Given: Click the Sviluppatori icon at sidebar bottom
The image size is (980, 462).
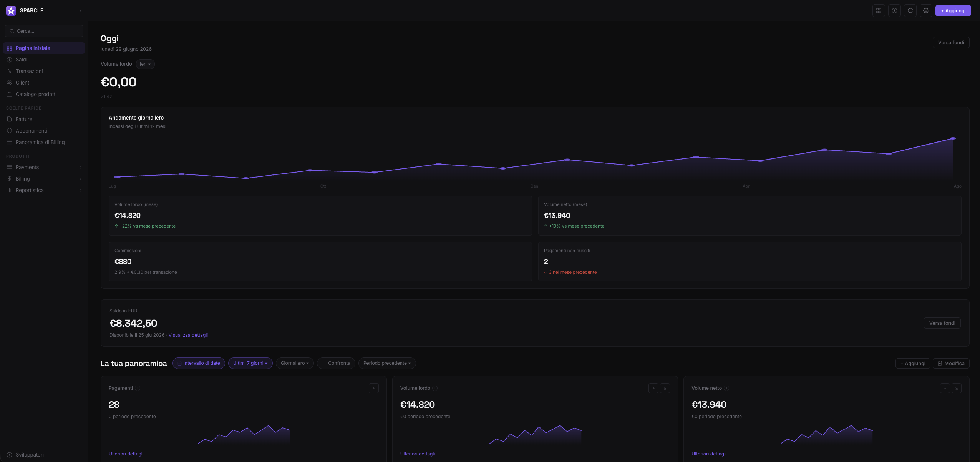Looking at the screenshot, I should (x=10, y=455).
